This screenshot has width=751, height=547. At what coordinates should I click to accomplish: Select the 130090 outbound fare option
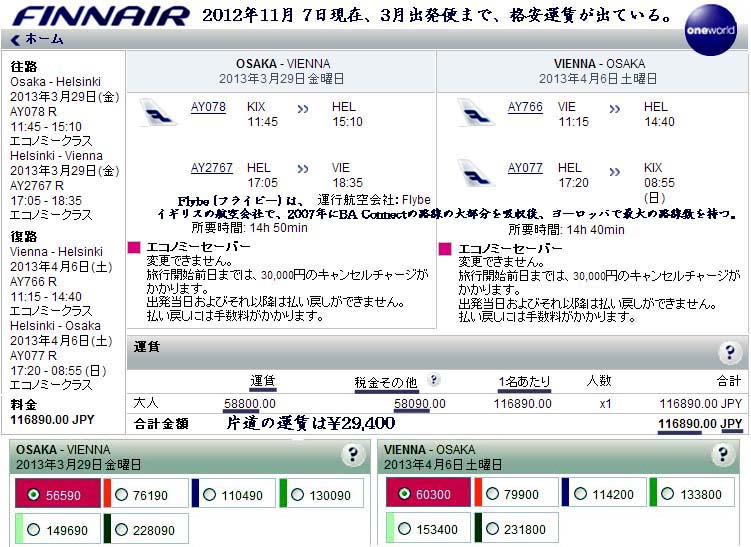[322, 493]
